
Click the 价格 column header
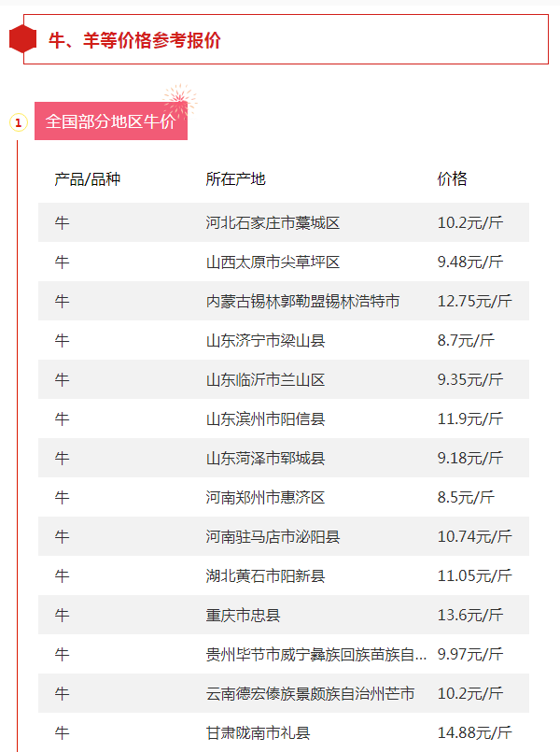(x=452, y=179)
